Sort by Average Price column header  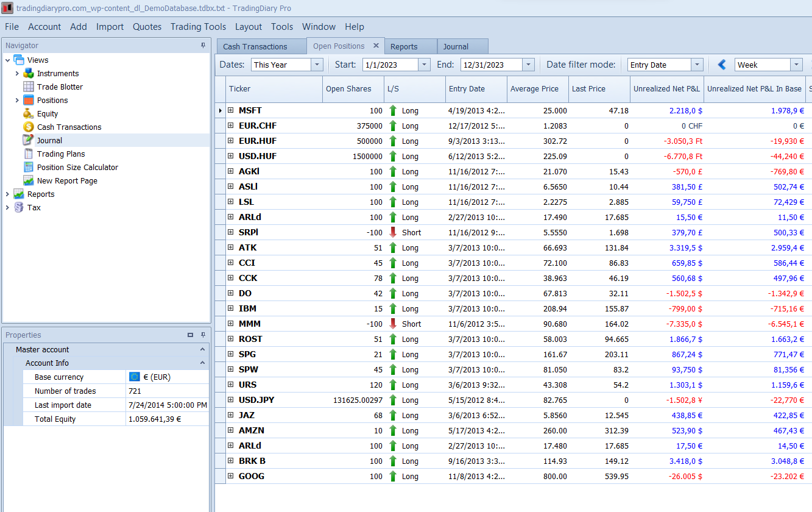coord(538,89)
